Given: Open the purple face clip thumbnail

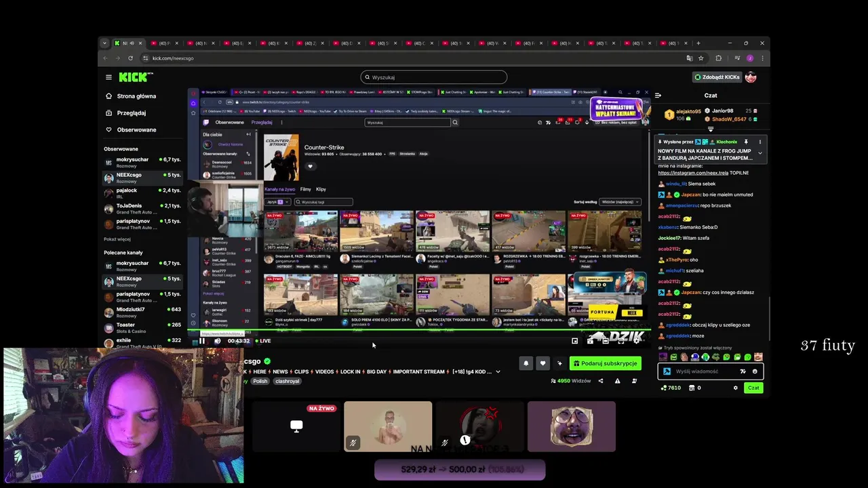Looking at the screenshot, I should (572, 426).
